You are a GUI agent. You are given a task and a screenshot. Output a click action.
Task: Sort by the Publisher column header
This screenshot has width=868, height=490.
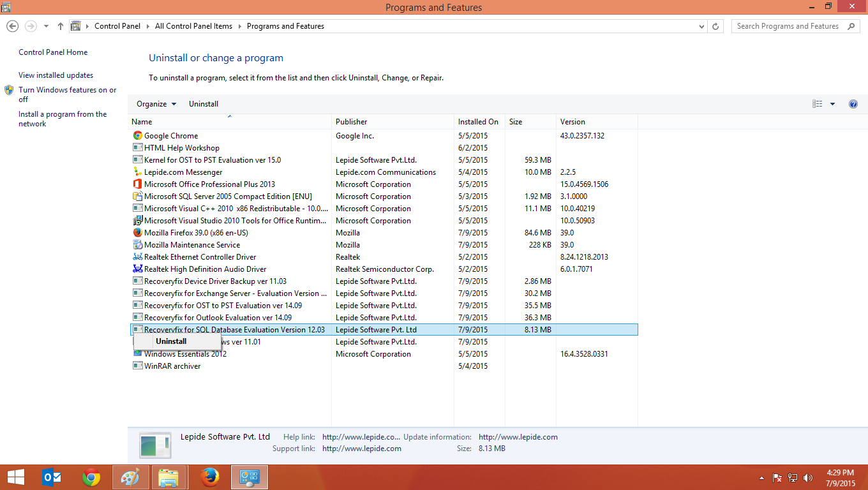[393, 121]
